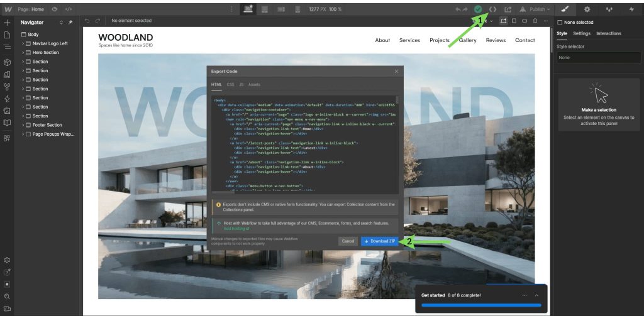Open the video tutorials icon at sidebar bottom
This screenshot has width=644, height=316.
coord(7,308)
